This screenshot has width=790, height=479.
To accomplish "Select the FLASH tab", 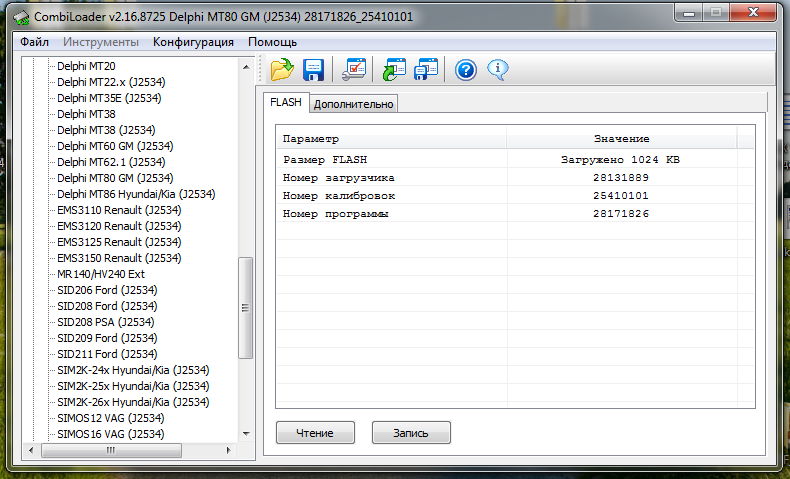I will tap(286, 103).
